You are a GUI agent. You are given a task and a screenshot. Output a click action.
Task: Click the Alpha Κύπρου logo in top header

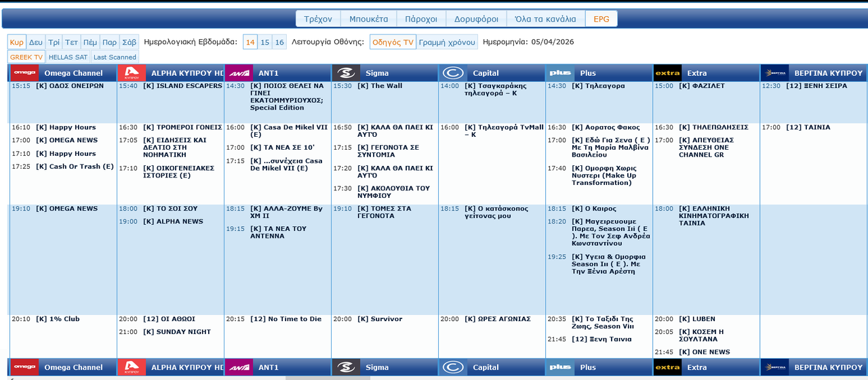132,72
